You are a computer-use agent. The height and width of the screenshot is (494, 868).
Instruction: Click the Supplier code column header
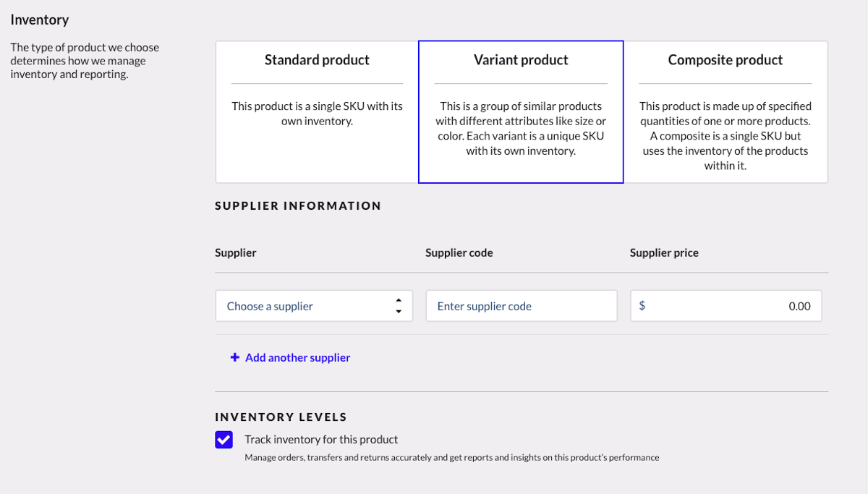(459, 253)
